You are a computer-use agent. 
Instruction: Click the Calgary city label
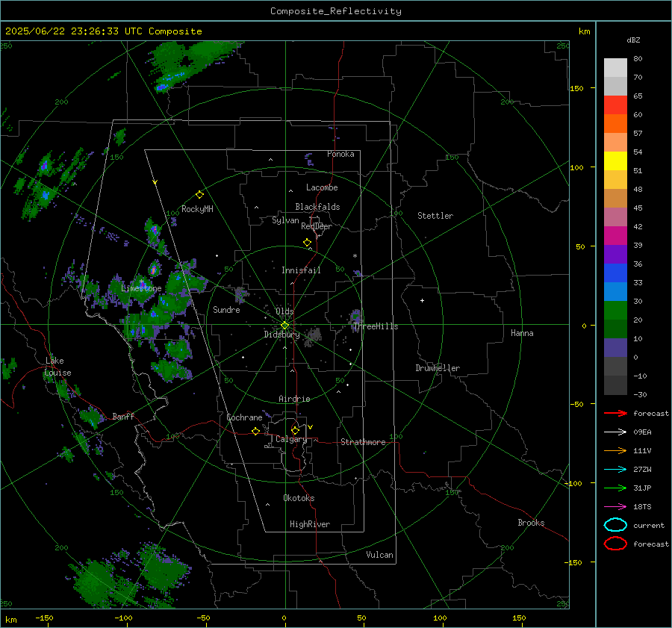[291, 439]
